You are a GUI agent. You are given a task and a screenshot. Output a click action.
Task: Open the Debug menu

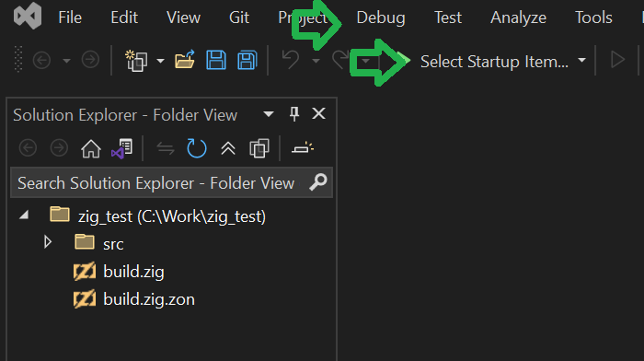[381, 17]
